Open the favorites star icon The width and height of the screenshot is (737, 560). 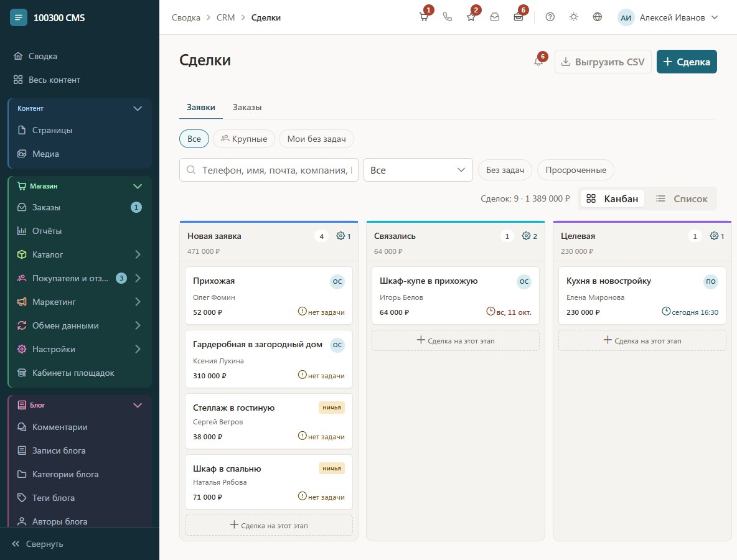[x=471, y=17]
